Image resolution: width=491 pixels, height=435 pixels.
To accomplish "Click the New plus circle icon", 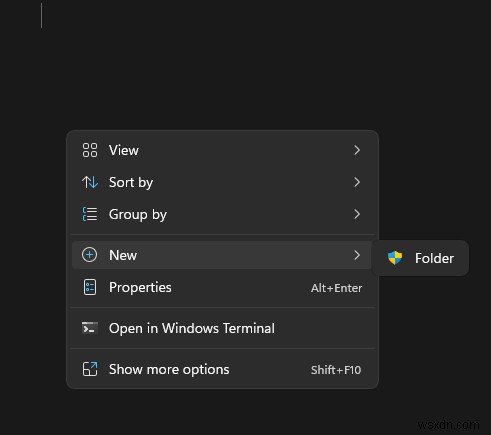I will (89, 255).
